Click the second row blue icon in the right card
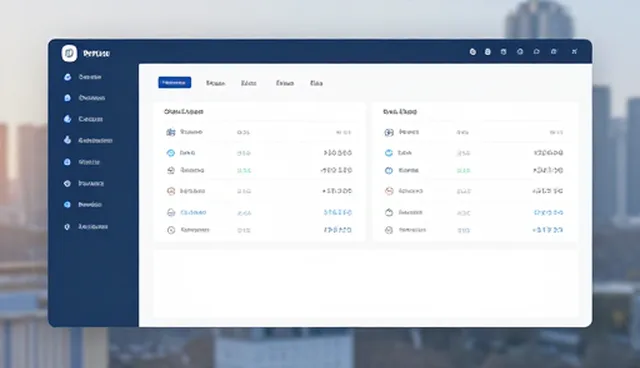Image resolution: width=640 pixels, height=368 pixels. (389, 153)
